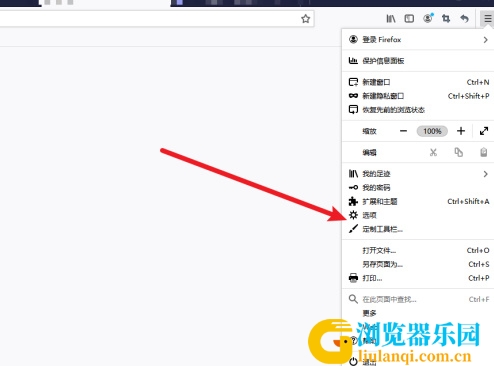
Task: Click the screenshot crop toolbar icon
Action: point(446,19)
